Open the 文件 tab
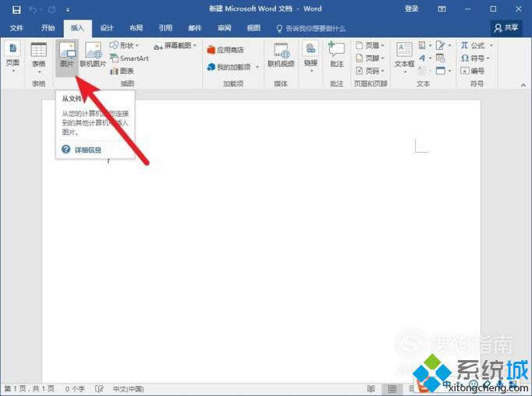Screen dimensions: 532x396 point(16,28)
